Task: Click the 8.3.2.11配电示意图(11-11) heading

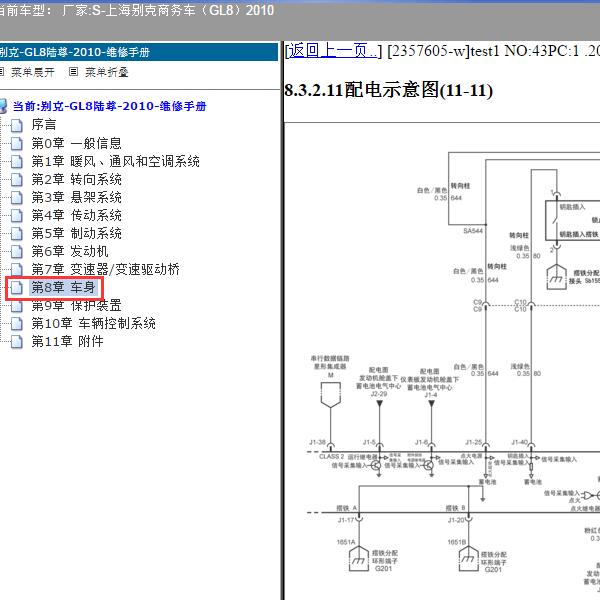Action: point(388,90)
